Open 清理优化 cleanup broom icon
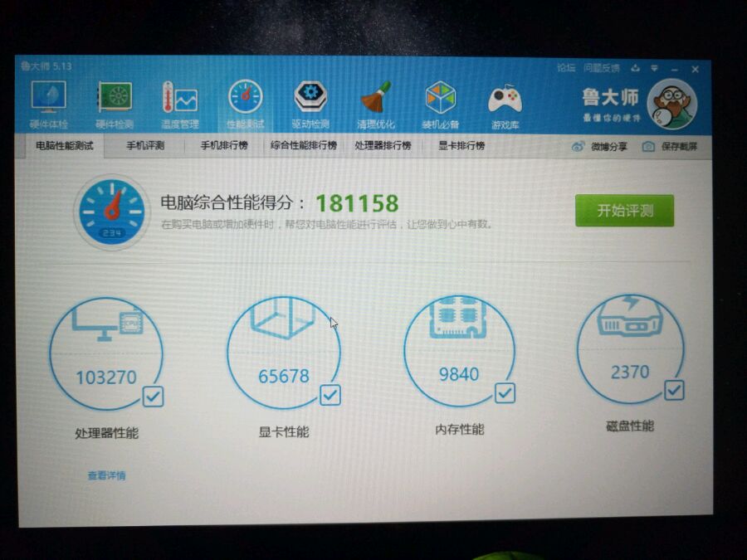This screenshot has width=747, height=560. pos(375,97)
